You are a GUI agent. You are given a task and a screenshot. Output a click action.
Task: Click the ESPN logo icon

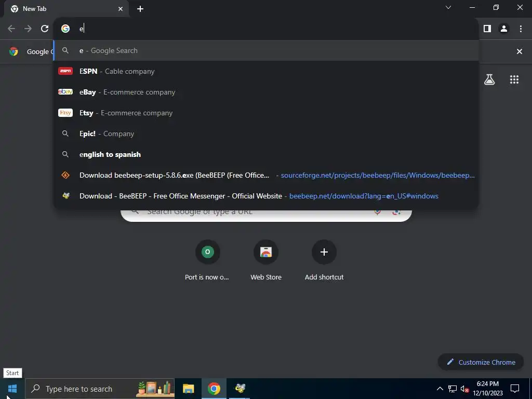[x=65, y=71]
